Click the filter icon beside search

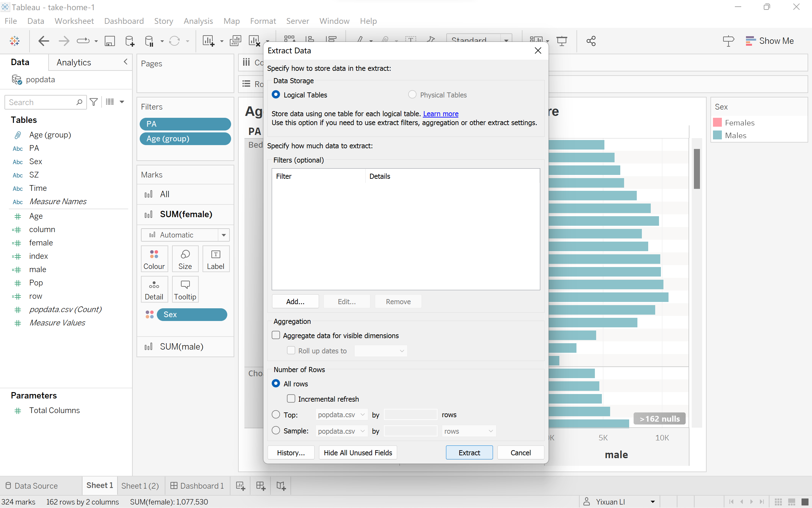click(x=94, y=102)
